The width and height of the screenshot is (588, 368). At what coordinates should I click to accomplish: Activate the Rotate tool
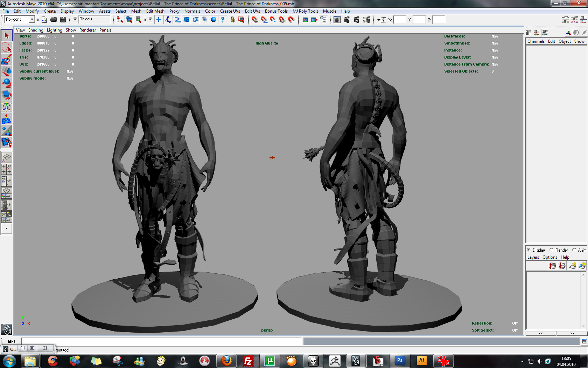pyautogui.click(x=7, y=83)
